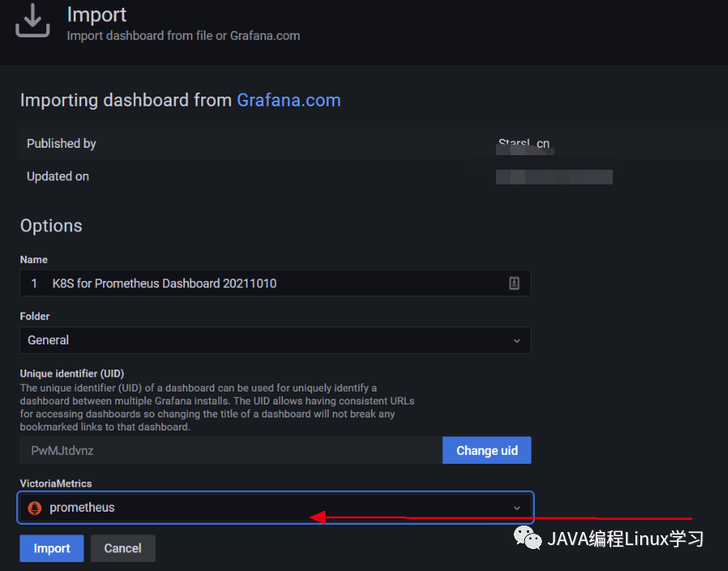Image resolution: width=728 pixels, height=571 pixels.
Task: Click the 'Options' section heading
Action: coord(51,226)
